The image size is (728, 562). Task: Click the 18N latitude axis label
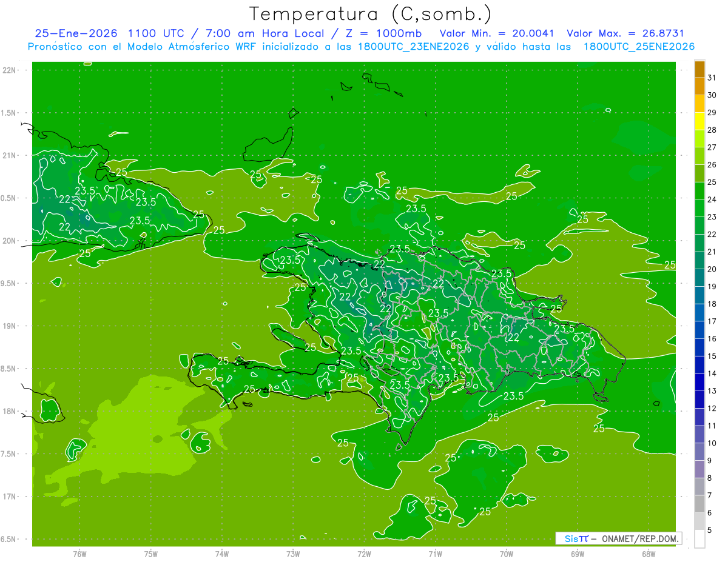[10, 411]
